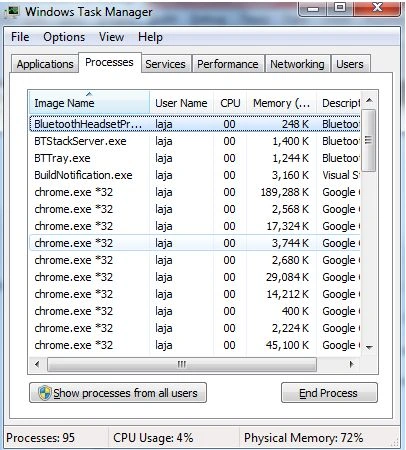Switch to the Networking tab
406x450 pixels.
tap(297, 64)
